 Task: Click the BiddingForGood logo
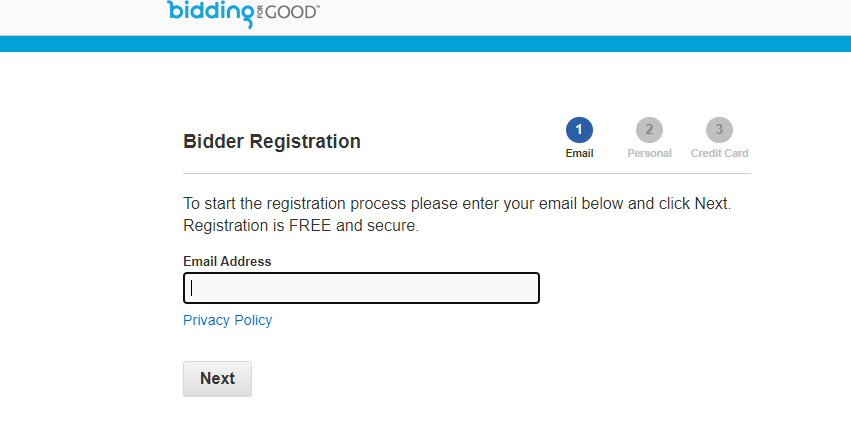[x=243, y=13]
